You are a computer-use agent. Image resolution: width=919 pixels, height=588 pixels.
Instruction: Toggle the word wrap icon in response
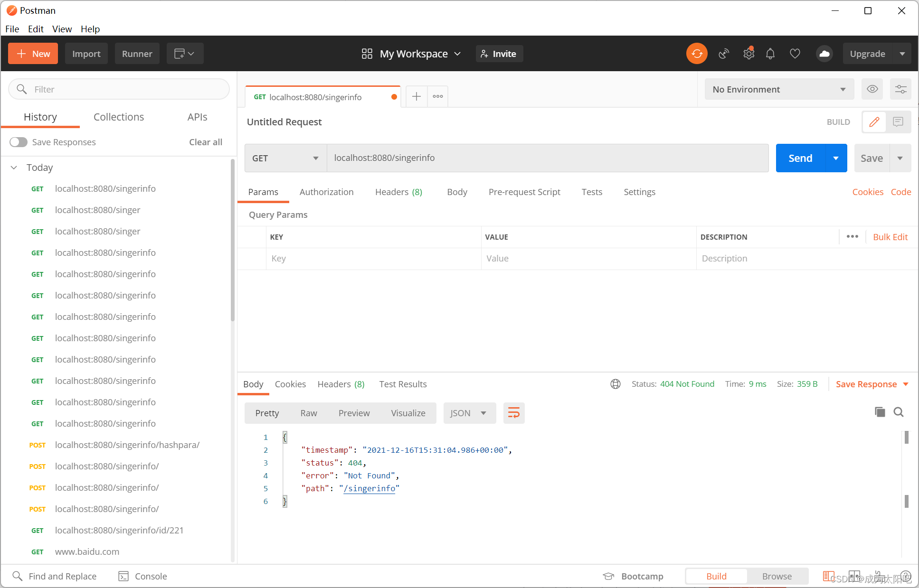click(x=513, y=413)
